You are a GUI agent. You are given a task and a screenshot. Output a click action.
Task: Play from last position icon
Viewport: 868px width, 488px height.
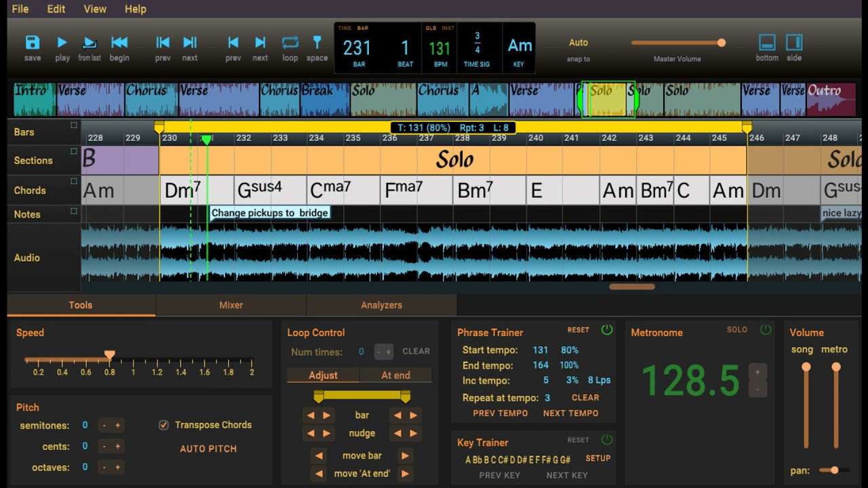[90, 43]
